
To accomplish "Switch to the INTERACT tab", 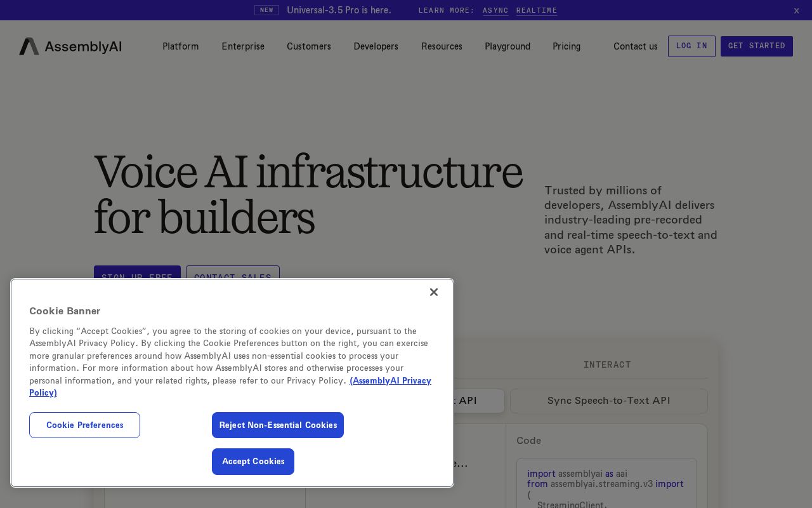I will click(x=607, y=364).
